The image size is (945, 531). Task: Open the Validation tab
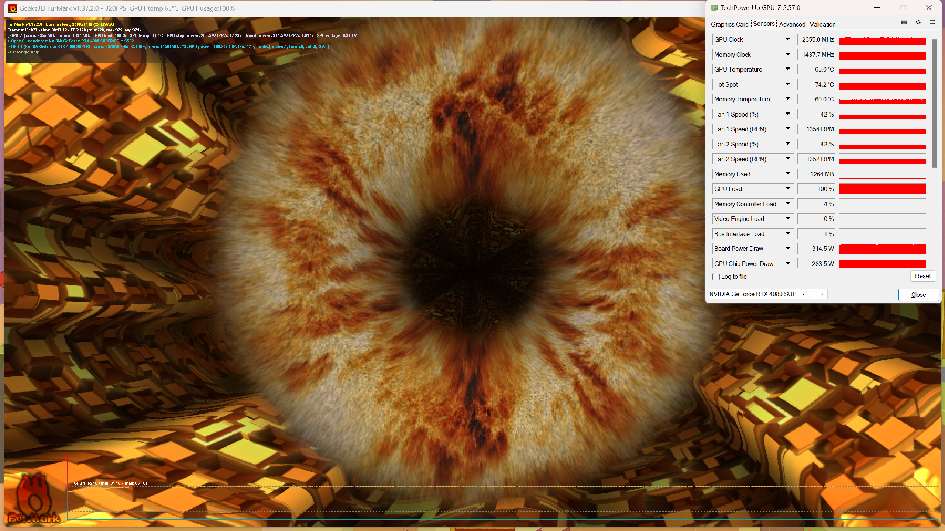pos(822,24)
